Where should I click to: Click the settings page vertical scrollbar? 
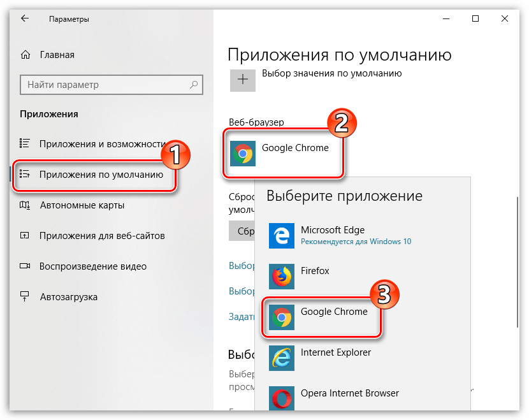pos(517,262)
